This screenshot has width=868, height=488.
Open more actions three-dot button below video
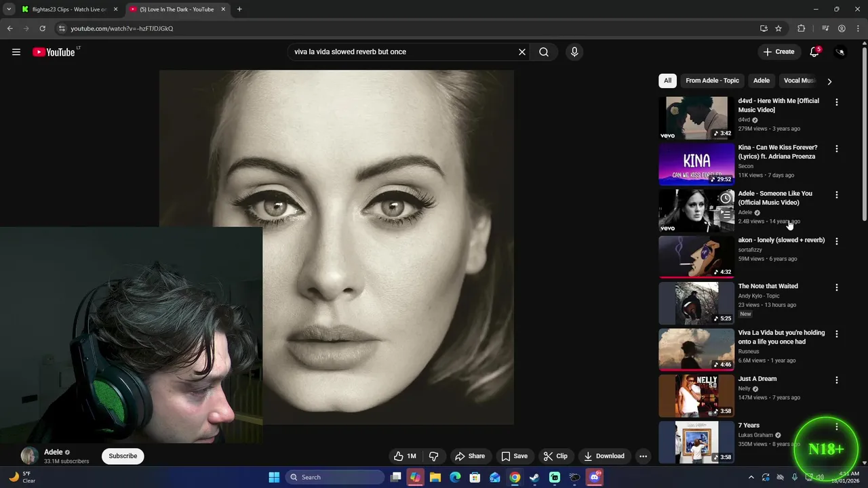[643, 456]
